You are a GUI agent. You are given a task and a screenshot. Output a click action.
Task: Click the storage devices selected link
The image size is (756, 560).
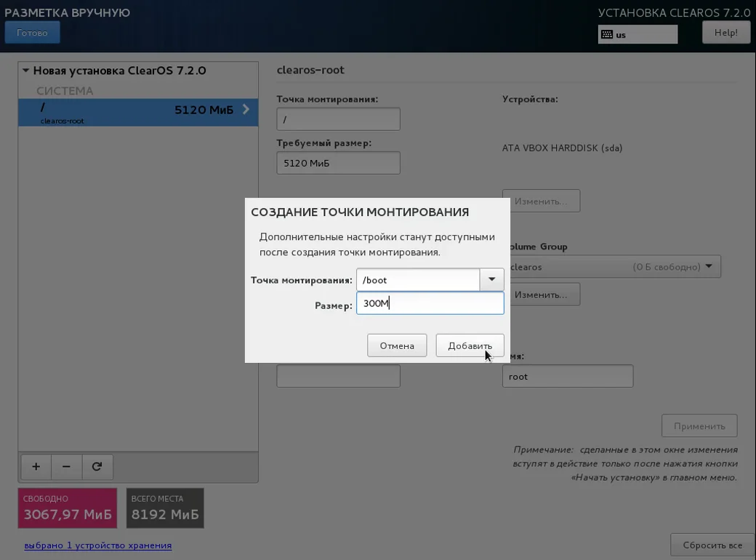point(98,545)
